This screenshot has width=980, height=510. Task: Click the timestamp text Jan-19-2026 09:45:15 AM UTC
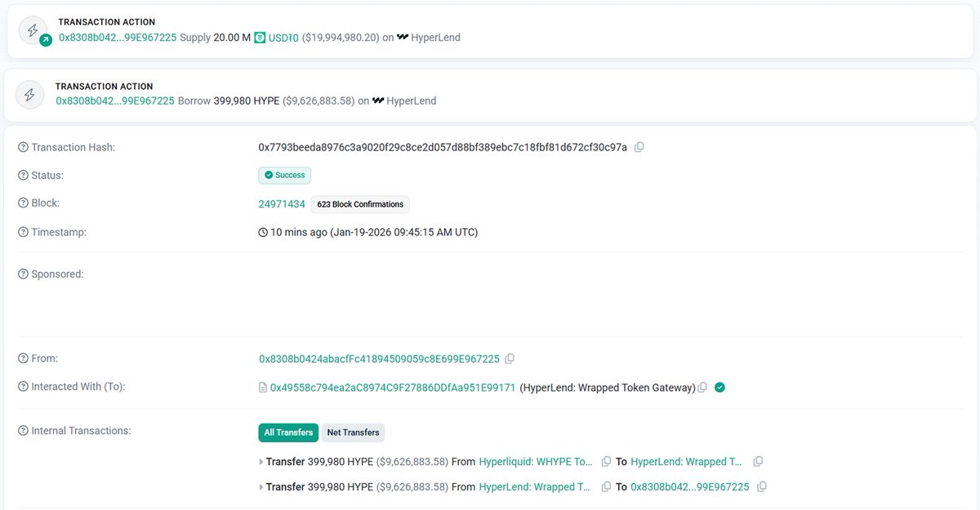(404, 232)
